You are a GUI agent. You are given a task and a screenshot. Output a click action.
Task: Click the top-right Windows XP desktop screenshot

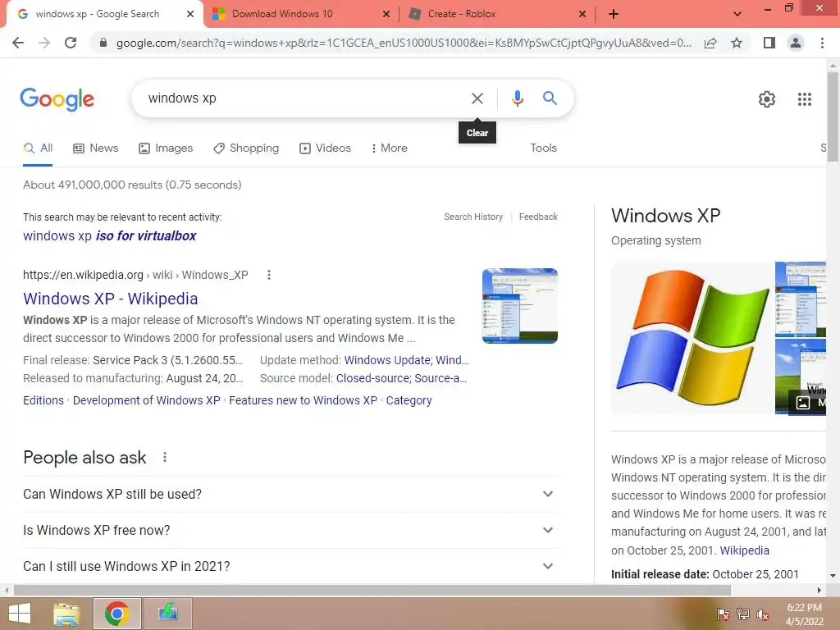(x=801, y=299)
